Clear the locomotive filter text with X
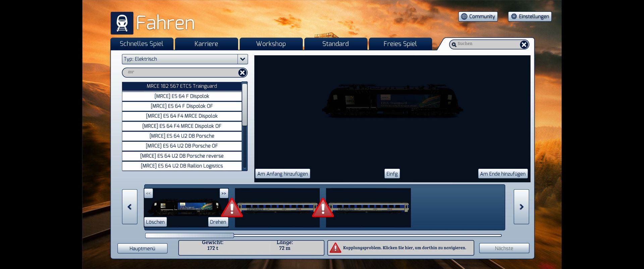The width and height of the screenshot is (644, 269). pyautogui.click(x=242, y=73)
